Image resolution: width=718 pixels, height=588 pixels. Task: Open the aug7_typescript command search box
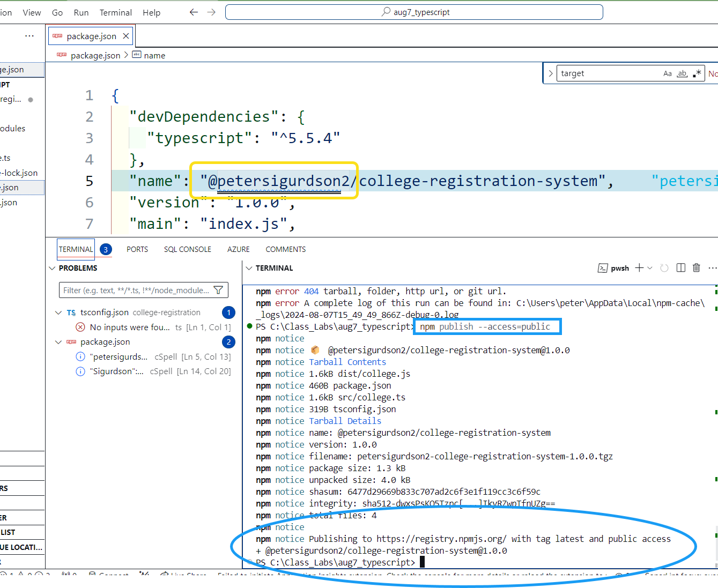click(414, 12)
